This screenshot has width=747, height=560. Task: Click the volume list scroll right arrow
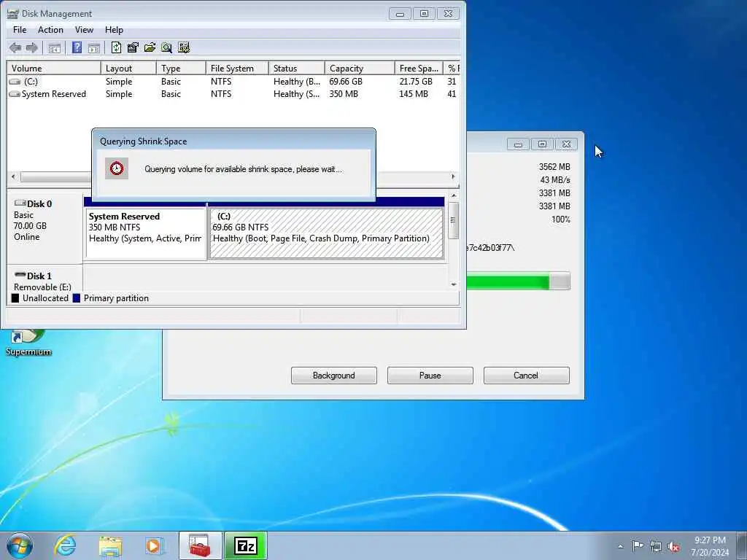pos(453,176)
